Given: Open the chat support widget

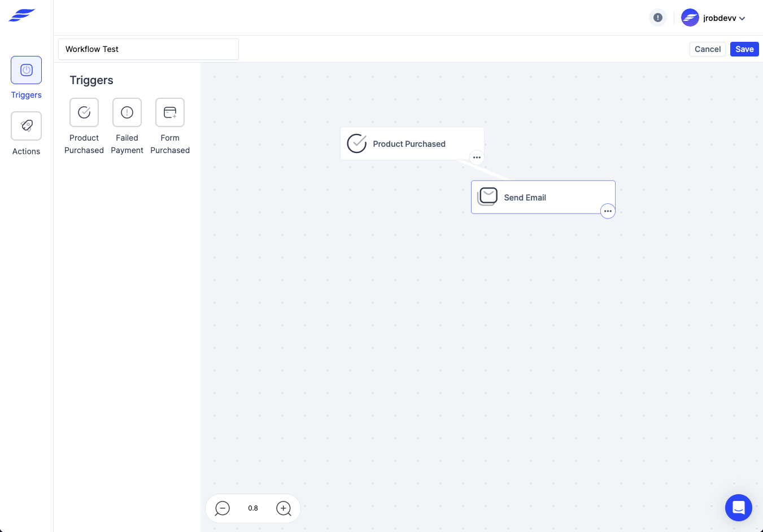Looking at the screenshot, I should (739, 508).
